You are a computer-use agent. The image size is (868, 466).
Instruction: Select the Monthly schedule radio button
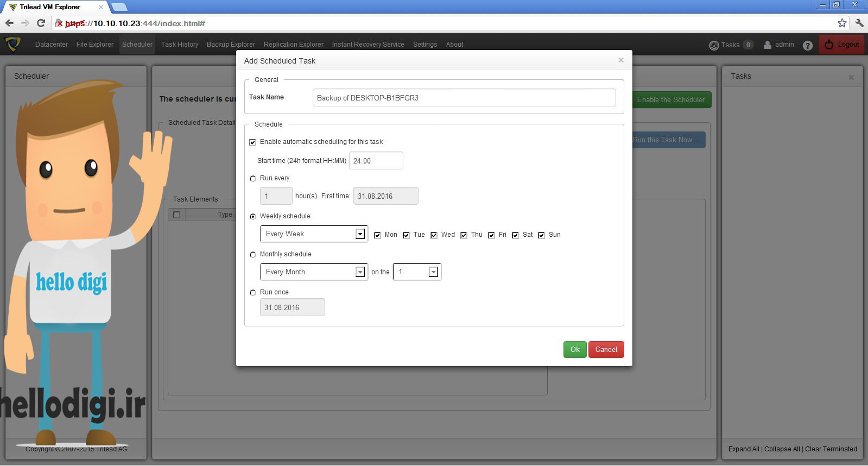253,255
